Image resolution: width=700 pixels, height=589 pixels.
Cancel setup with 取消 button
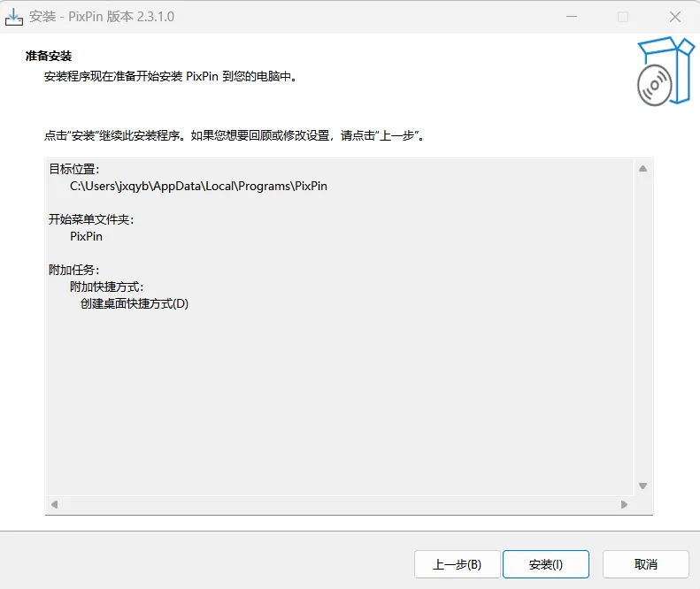tap(645, 564)
